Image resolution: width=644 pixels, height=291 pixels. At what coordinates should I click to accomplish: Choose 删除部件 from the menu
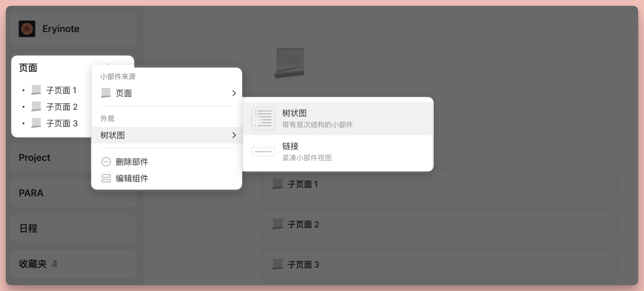tap(167, 162)
